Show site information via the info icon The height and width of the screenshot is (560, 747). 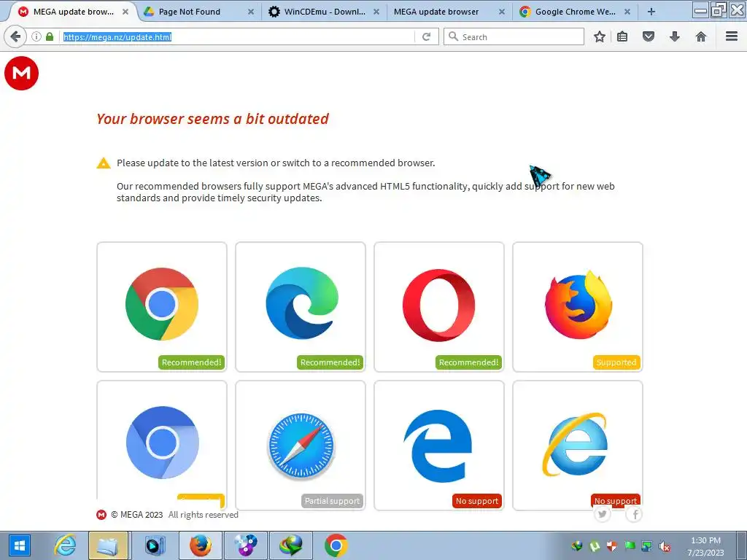point(36,36)
